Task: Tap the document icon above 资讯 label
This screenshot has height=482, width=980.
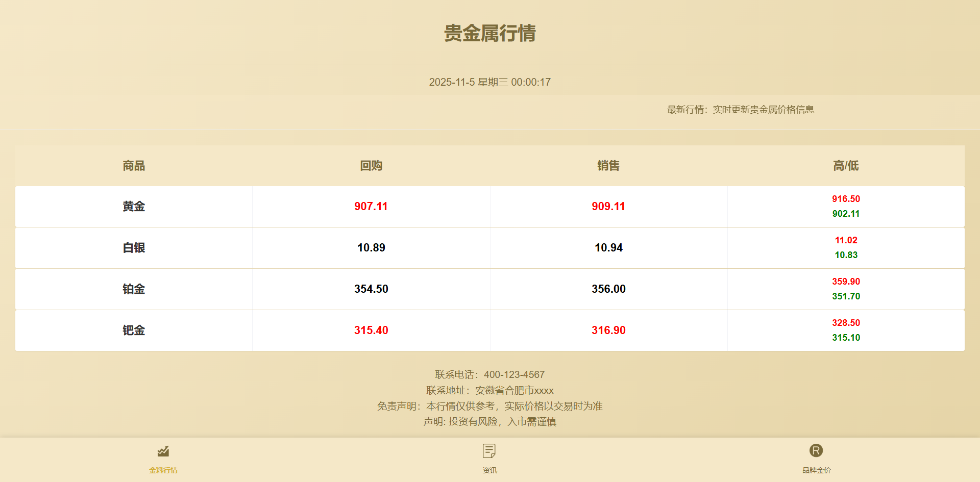Action: pos(489,451)
